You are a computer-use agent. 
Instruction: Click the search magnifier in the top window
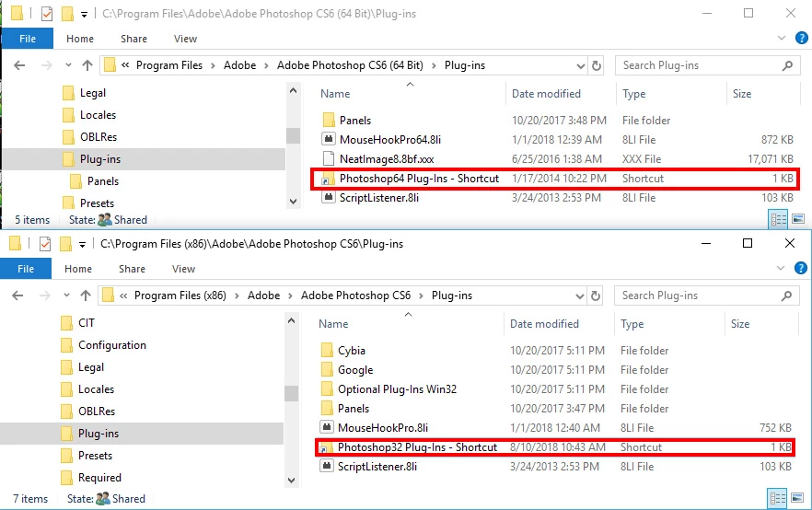pos(787,65)
